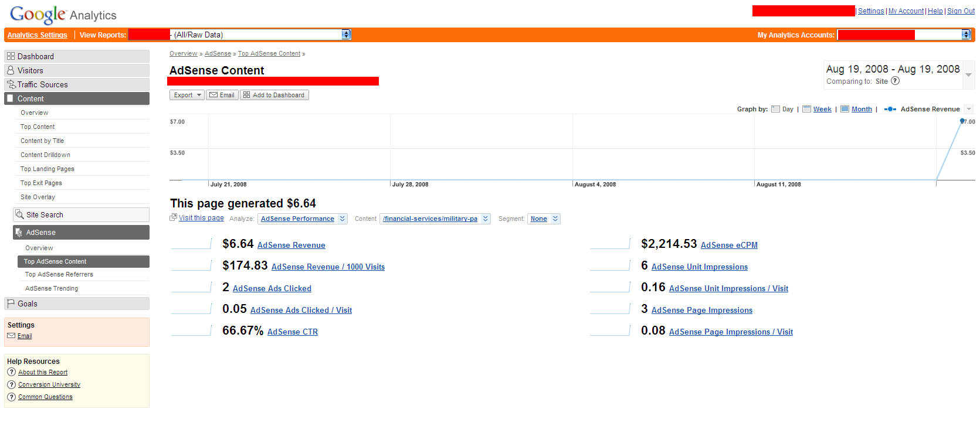Click the Content page icon in sidebar
This screenshot has width=980, height=433.
(10, 98)
